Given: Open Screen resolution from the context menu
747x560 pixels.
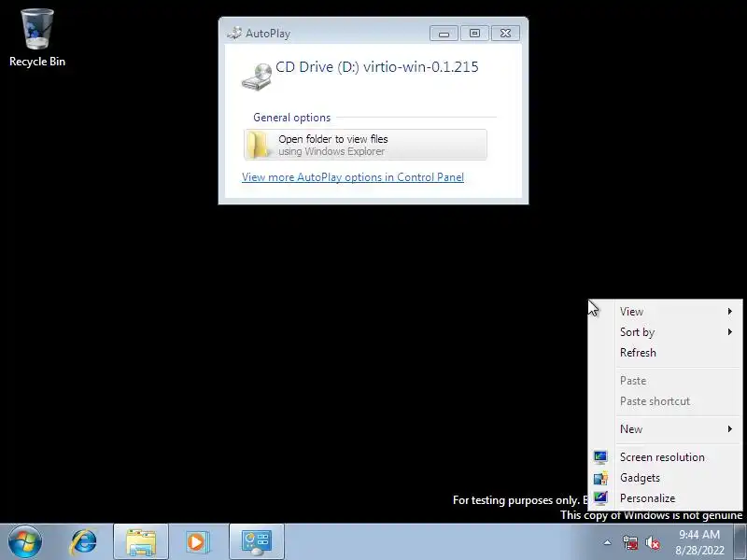Looking at the screenshot, I should [666, 457].
